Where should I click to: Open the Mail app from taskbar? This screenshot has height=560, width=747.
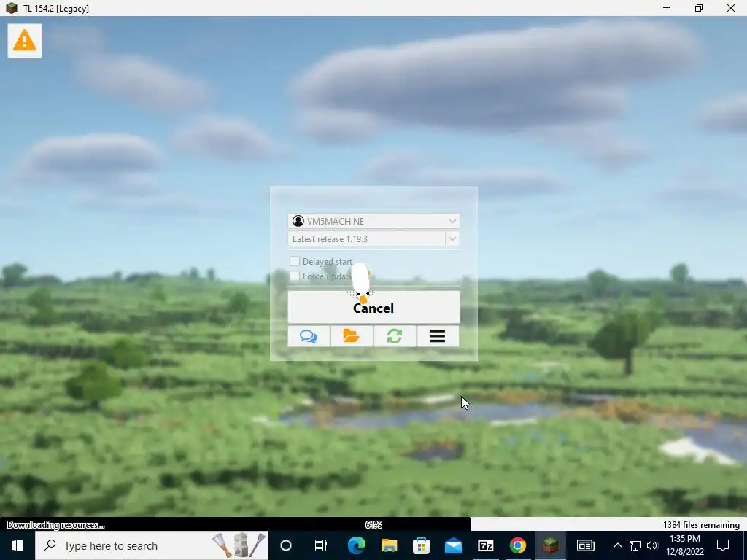coord(454,545)
